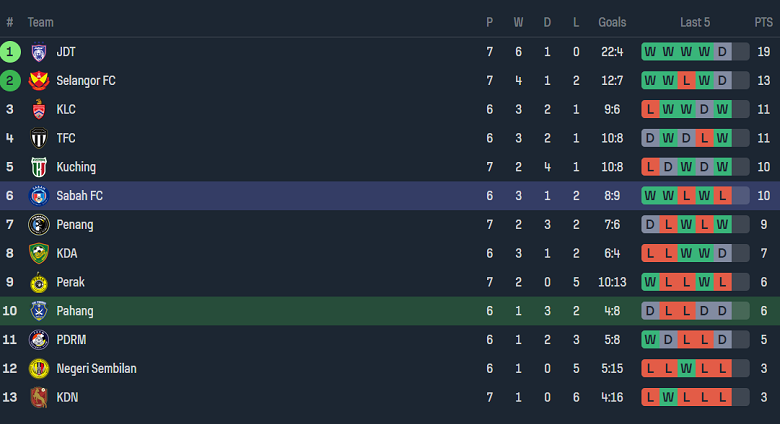Click the Selangor FC club logo
This screenshot has height=424, width=780.
[39, 81]
